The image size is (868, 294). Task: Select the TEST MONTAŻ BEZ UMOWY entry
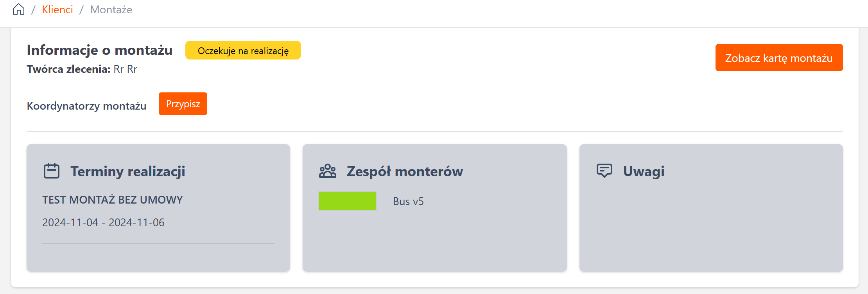113,200
